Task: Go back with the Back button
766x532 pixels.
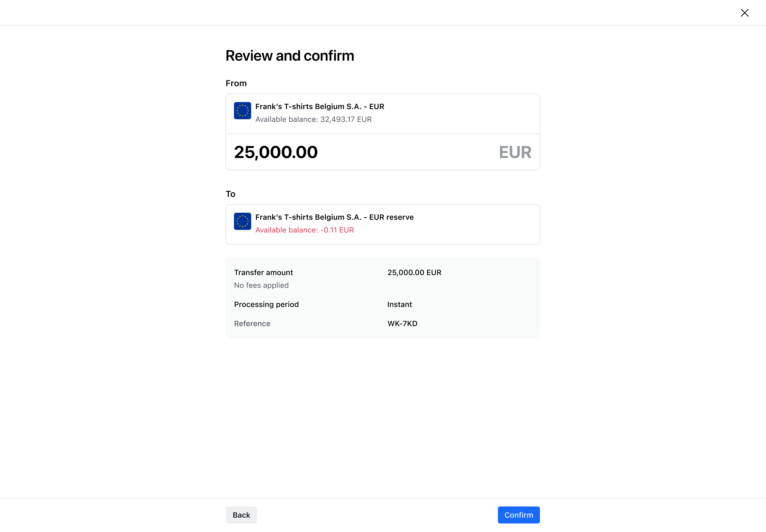Action: pyautogui.click(x=241, y=515)
